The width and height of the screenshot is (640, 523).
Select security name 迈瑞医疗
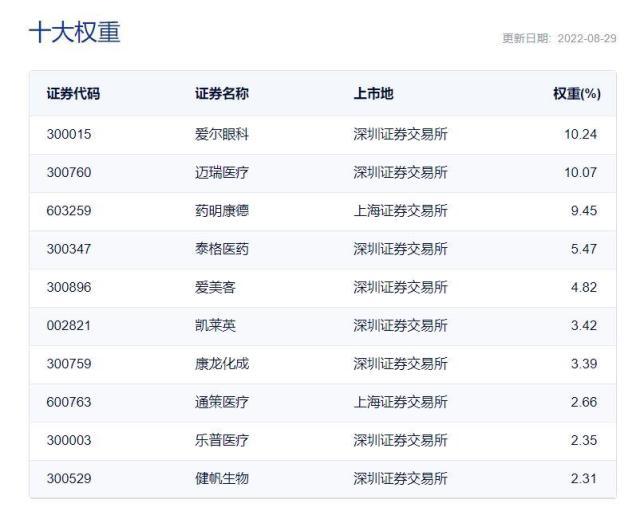pos(222,172)
